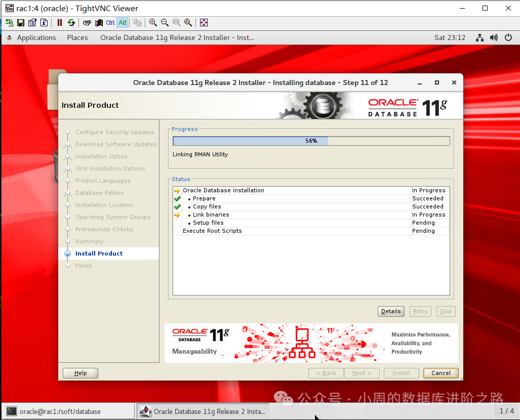Image resolution: width=520 pixels, height=420 pixels.
Task: Refresh the remote screen
Action: pos(71,23)
